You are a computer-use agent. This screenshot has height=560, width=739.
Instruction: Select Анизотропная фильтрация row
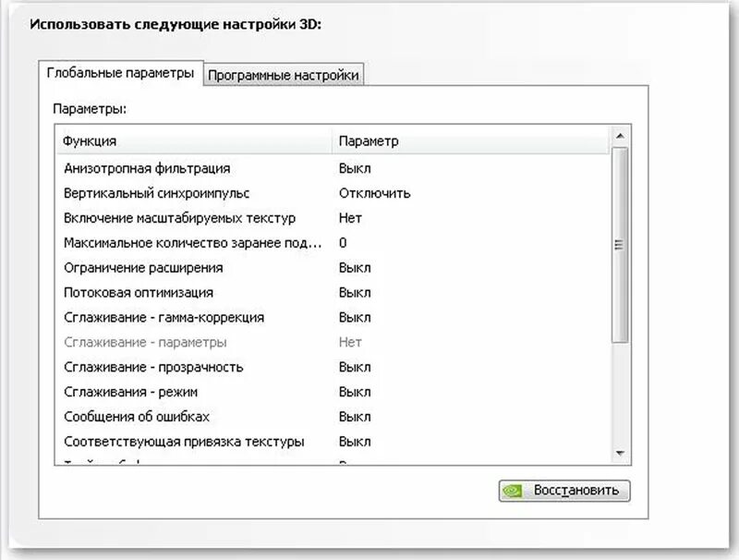(333, 168)
